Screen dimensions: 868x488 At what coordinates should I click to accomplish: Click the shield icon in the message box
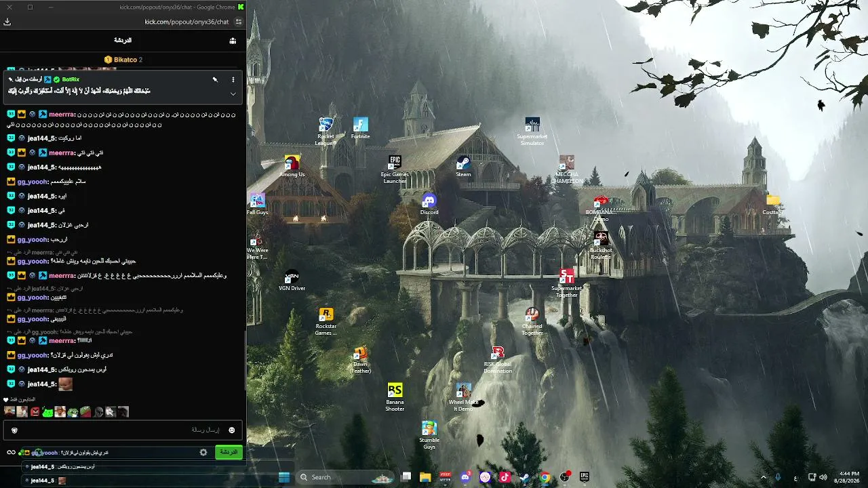click(x=14, y=430)
